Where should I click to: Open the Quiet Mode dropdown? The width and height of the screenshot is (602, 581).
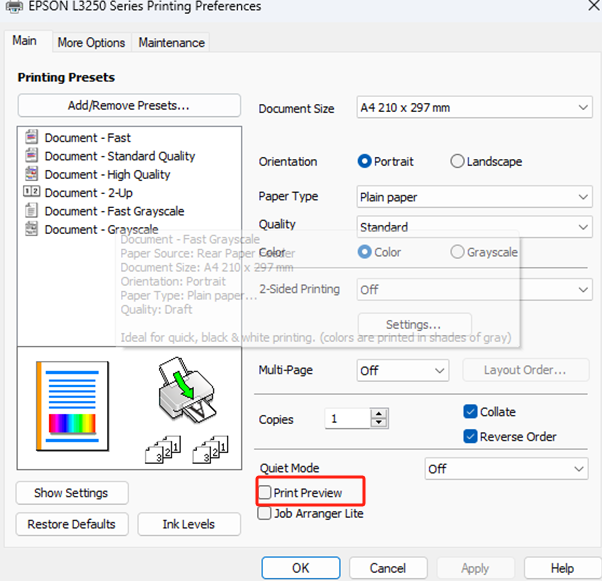[x=506, y=468]
